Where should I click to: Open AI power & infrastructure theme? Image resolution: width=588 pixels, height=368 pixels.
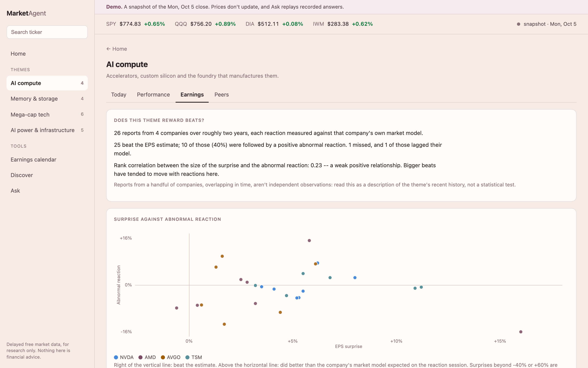coord(47,130)
